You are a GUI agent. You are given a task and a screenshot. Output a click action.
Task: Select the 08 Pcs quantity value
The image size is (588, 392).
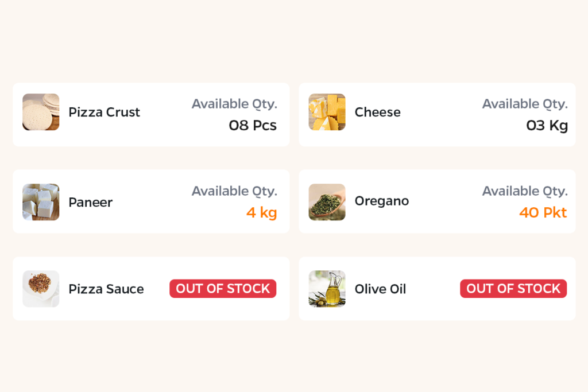[253, 126]
